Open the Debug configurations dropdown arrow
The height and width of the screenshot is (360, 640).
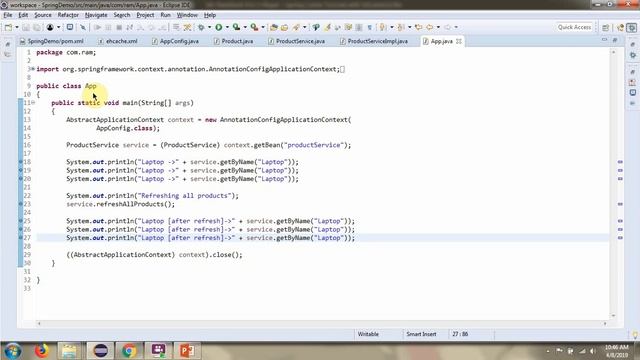click(209, 27)
